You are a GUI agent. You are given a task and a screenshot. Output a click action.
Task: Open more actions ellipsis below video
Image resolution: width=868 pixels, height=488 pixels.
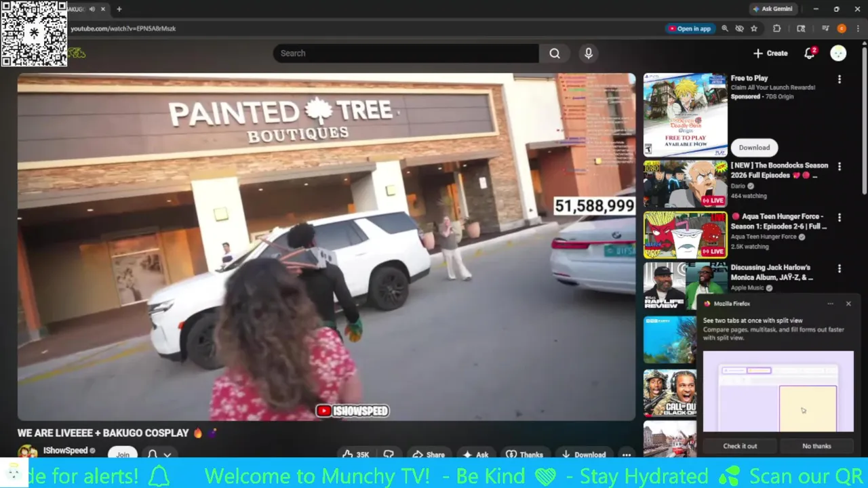pyautogui.click(x=627, y=454)
